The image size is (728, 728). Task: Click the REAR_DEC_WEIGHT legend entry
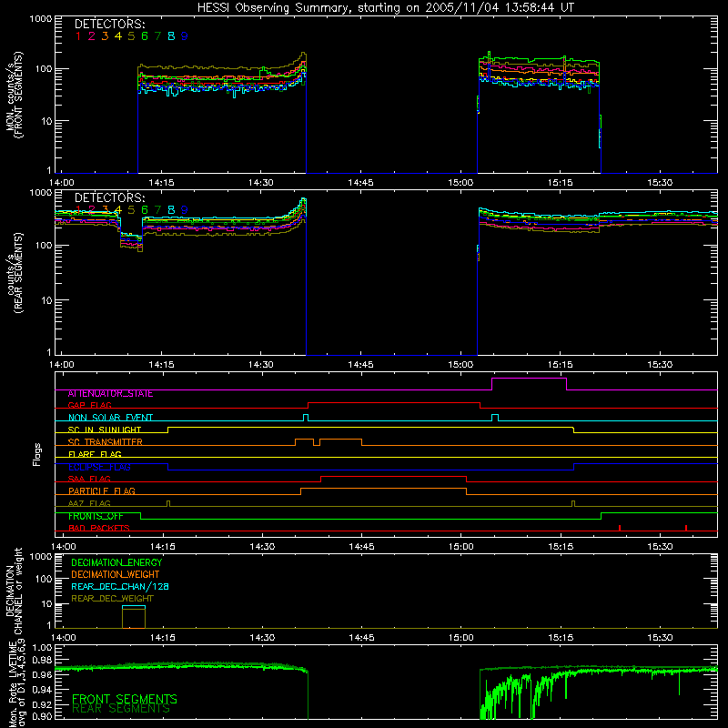click(x=112, y=599)
